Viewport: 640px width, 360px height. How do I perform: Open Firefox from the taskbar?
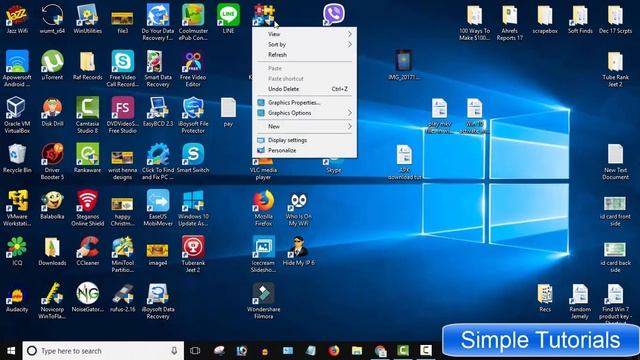tap(334, 351)
